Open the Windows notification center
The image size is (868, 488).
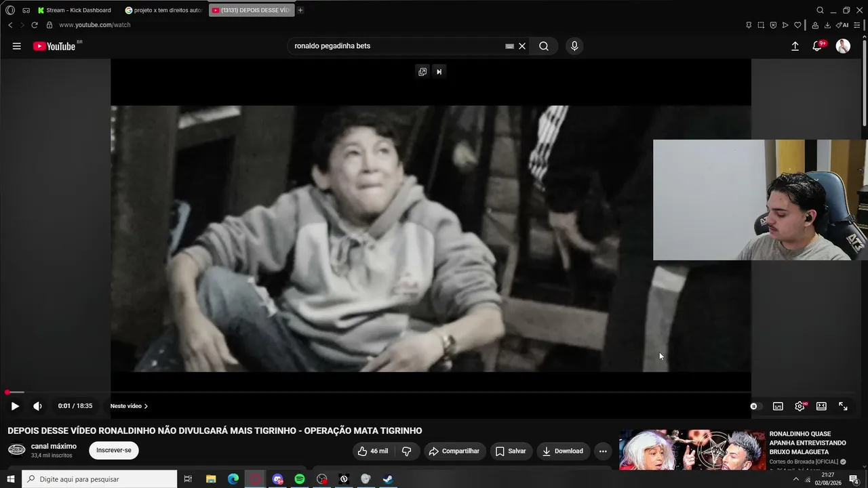(854, 479)
